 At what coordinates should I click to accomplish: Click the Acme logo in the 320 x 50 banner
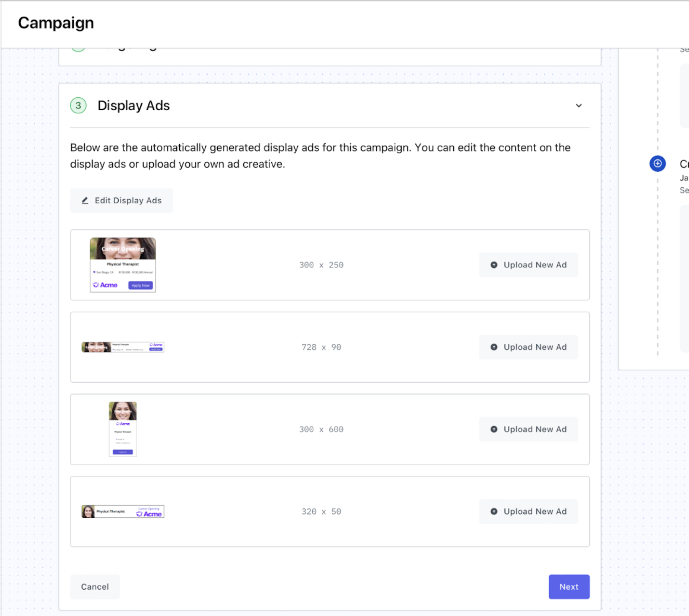click(x=149, y=514)
